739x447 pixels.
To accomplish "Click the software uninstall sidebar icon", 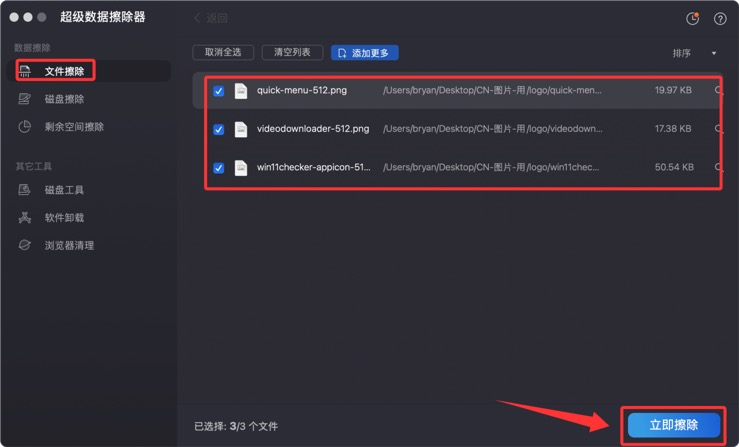I will (x=25, y=217).
